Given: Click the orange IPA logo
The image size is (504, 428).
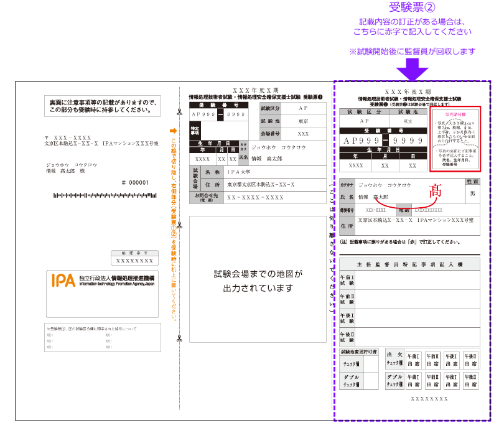Looking at the screenshot, I should [x=63, y=280].
